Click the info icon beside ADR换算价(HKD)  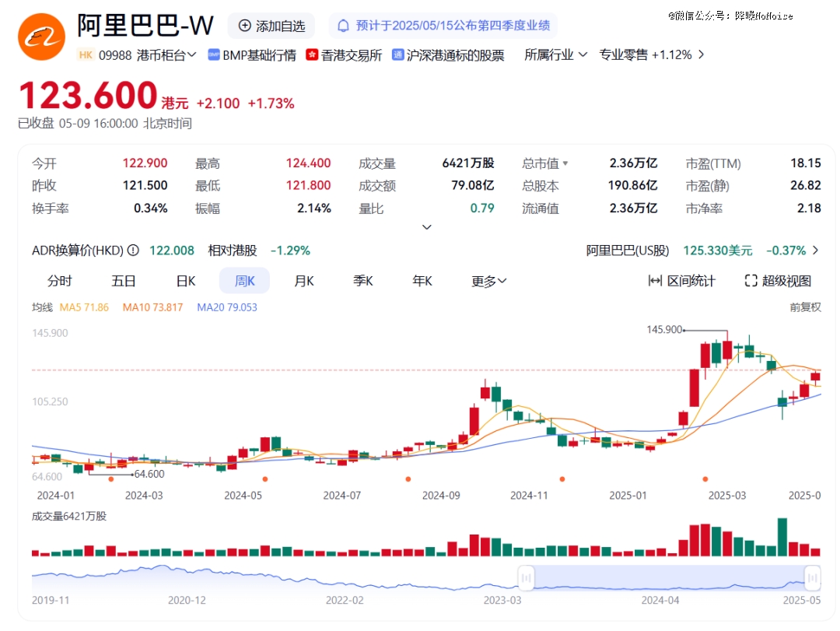133,251
